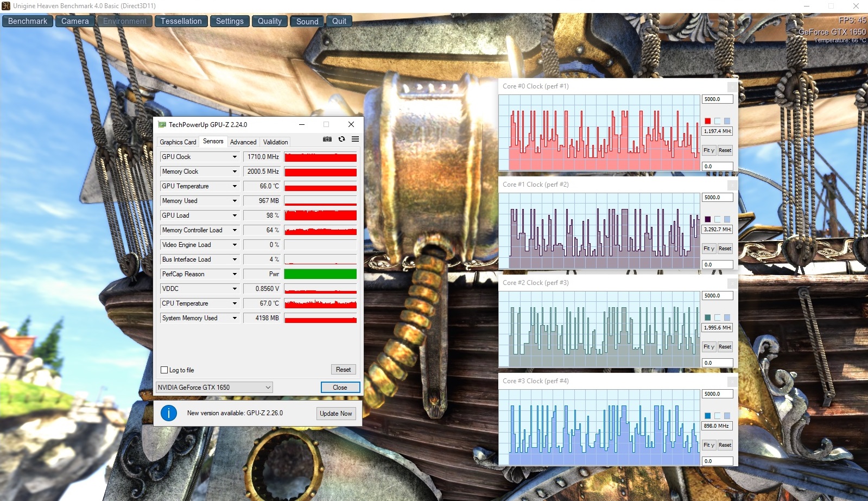Image resolution: width=868 pixels, height=501 pixels.
Task: Click Fit y on Core #2 Clock graph
Action: point(709,347)
